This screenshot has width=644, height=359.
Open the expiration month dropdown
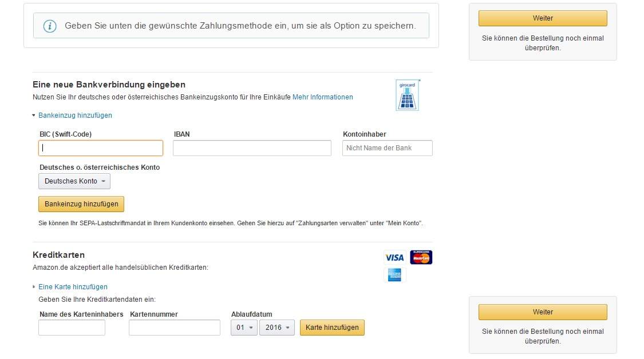coord(243,328)
